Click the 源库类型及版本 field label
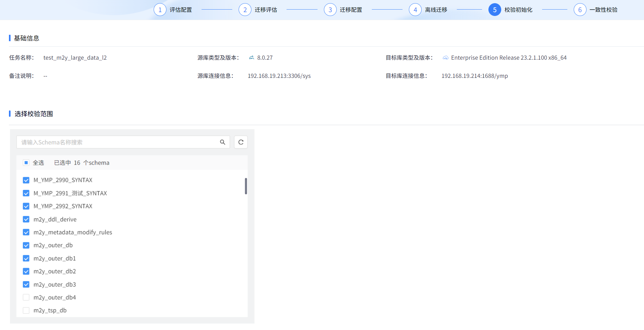The height and width of the screenshot is (330, 644). [x=218, y=58]
